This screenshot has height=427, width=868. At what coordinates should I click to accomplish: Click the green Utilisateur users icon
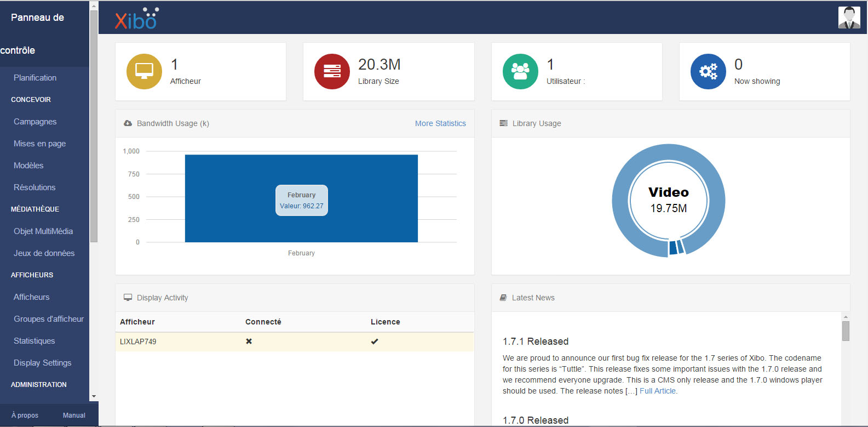[x=520, y=71]
